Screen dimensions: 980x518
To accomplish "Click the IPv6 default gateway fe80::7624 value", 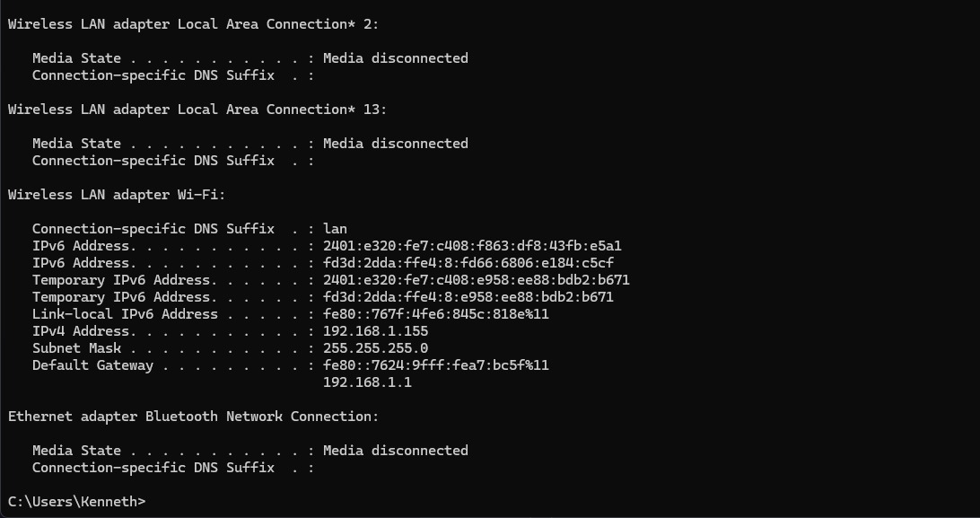I will tap(436, 364).
